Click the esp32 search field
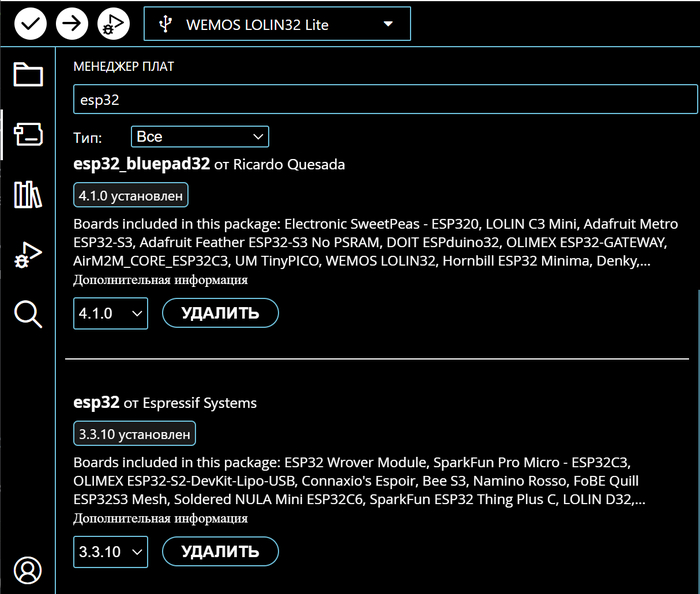The image size is (700, 594). point(385,99)
